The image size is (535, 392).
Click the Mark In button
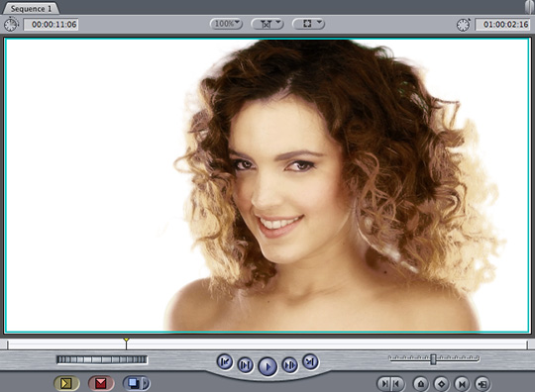click(384, 384)
